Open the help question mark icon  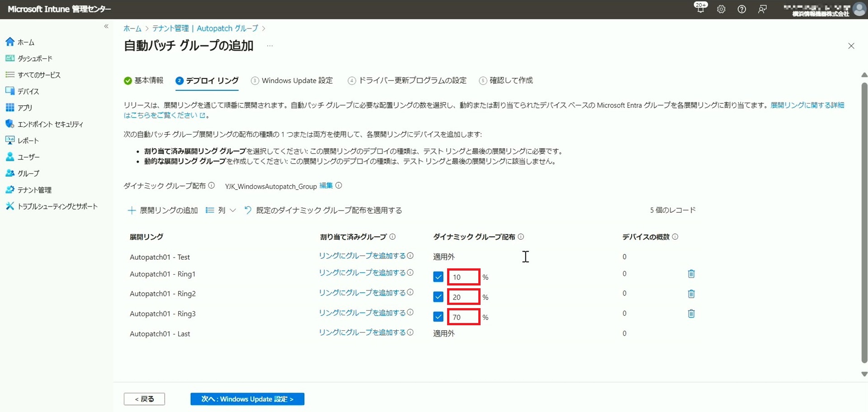tap(742, 9)
